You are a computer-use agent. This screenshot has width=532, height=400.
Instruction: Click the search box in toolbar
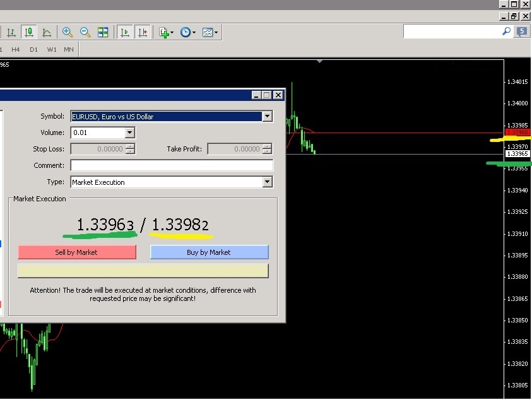pos(452,32)
